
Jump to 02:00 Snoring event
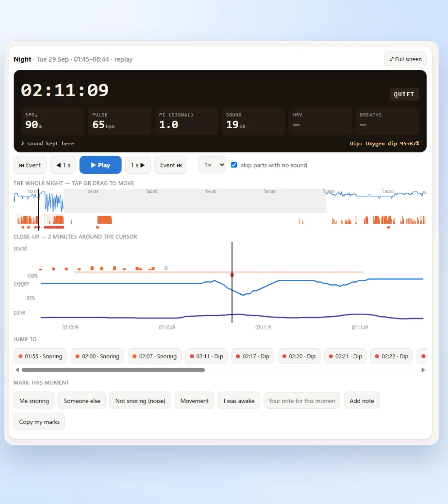tap(97, 356)
